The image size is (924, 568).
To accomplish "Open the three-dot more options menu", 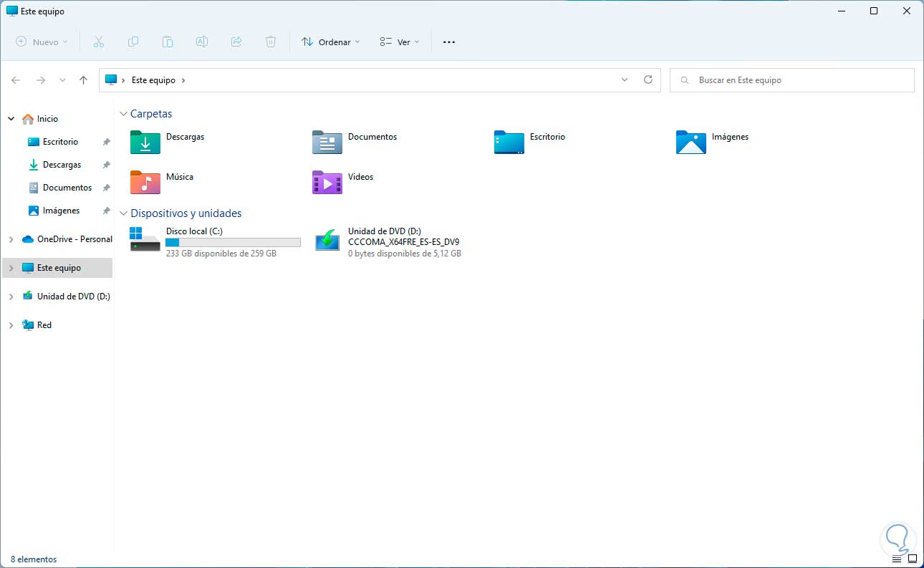I will tap(449, 42).
